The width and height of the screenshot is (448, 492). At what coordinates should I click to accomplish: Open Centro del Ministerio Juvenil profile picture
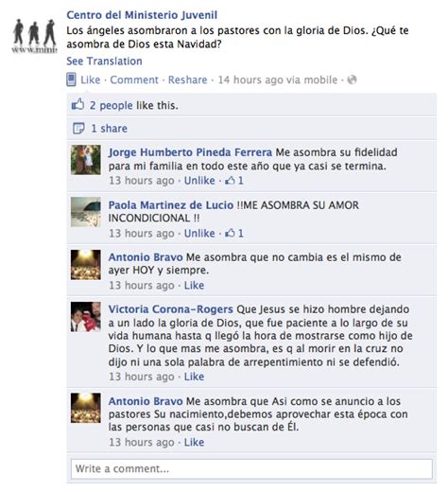coord(34,36)
